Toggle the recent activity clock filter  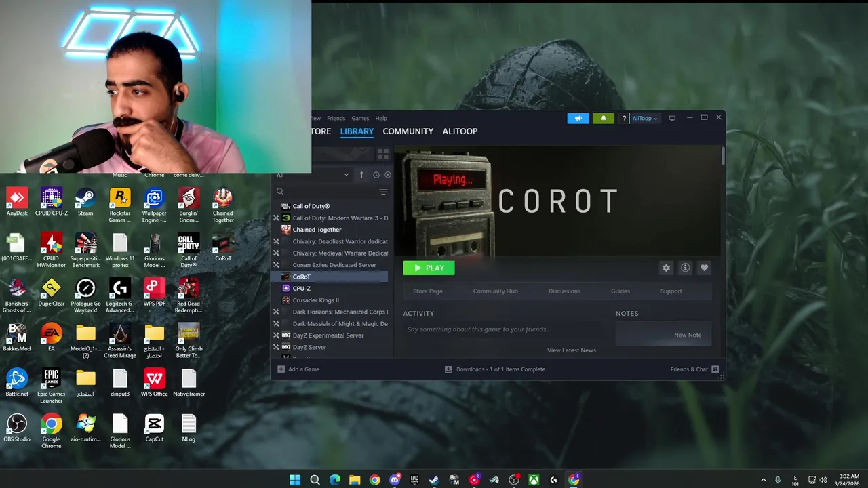tap(376, 175)
